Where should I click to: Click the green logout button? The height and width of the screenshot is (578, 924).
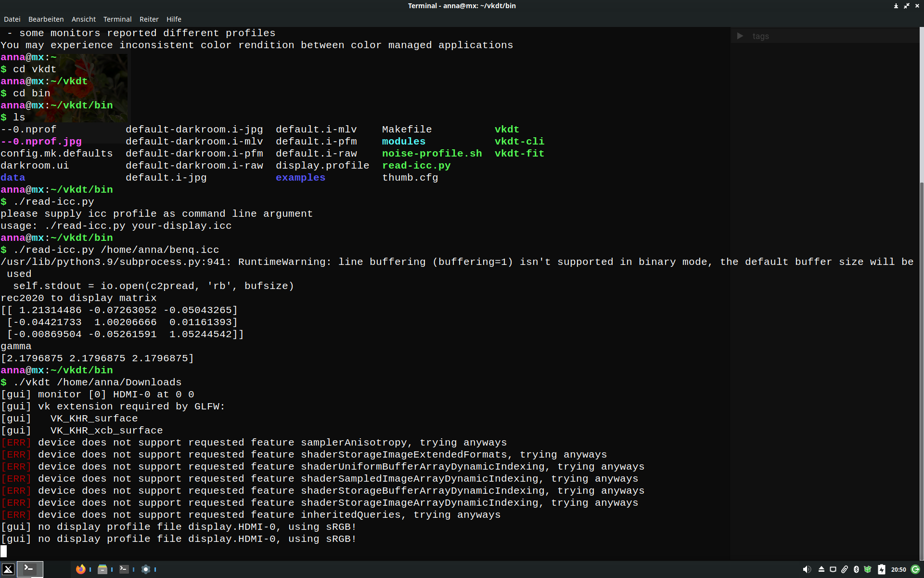click(915, 569)
